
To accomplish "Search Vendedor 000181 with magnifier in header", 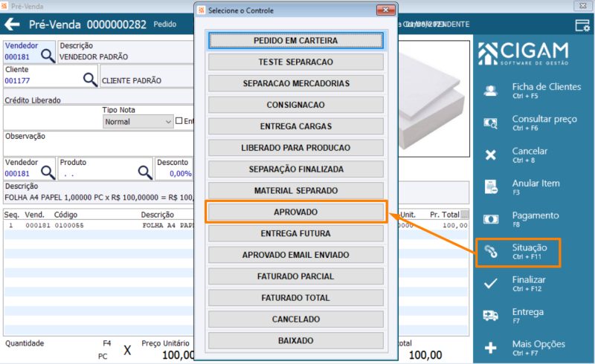I will 48,56.
